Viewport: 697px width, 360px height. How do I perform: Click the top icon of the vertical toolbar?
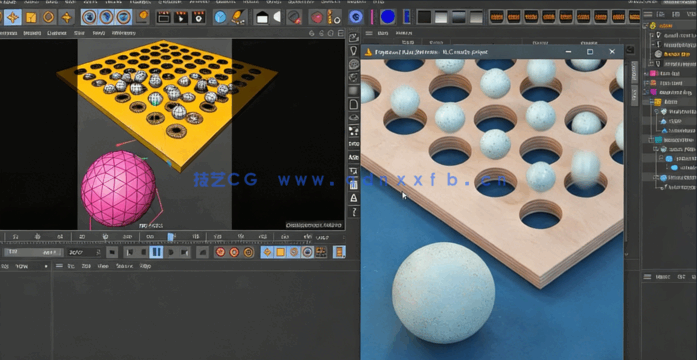(354, 37)
